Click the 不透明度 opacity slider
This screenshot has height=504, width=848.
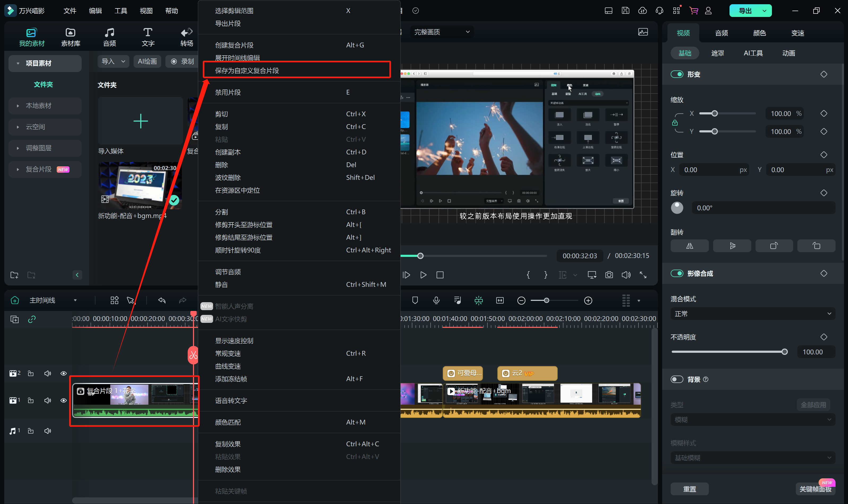pyautogui.click(x=728, y=352)
